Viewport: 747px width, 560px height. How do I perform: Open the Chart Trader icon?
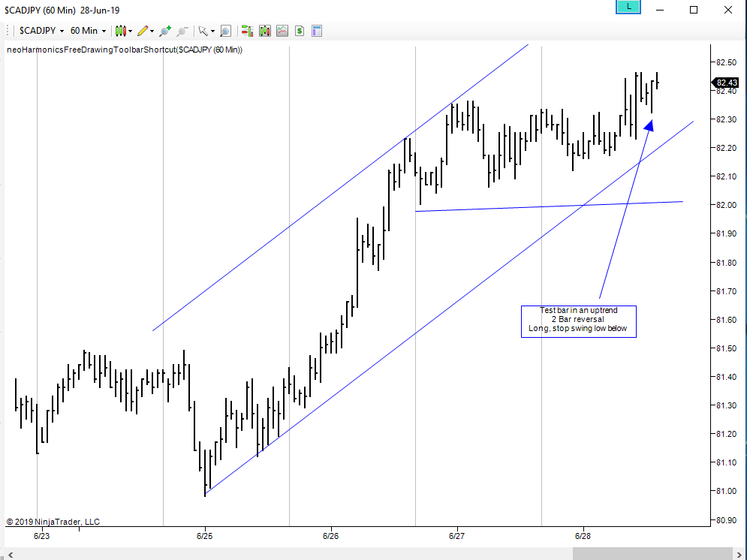(x=247, y=31)
